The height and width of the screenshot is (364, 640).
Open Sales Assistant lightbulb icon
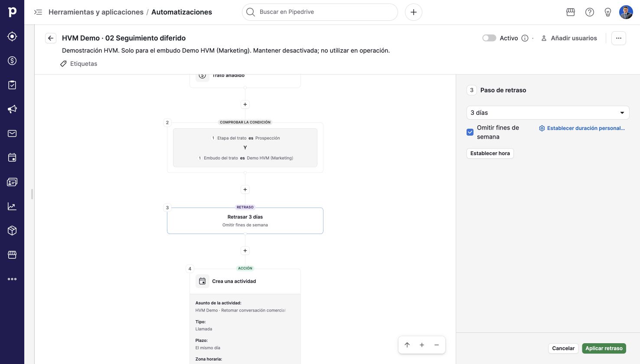pos(608,12)
